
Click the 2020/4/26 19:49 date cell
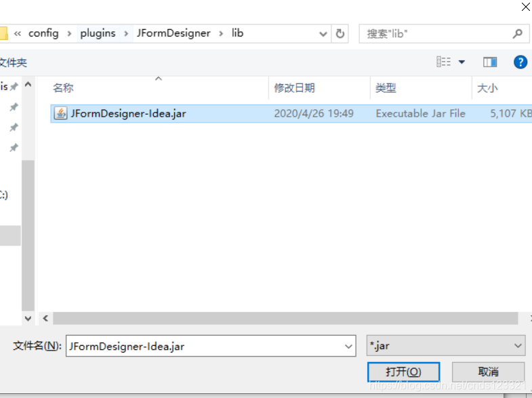[314, 113]
